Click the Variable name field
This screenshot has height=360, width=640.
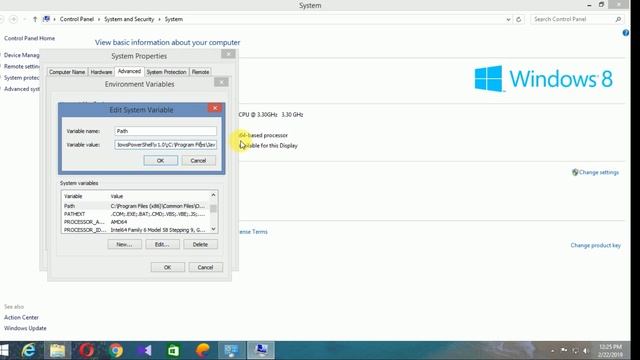coord(165,131)
